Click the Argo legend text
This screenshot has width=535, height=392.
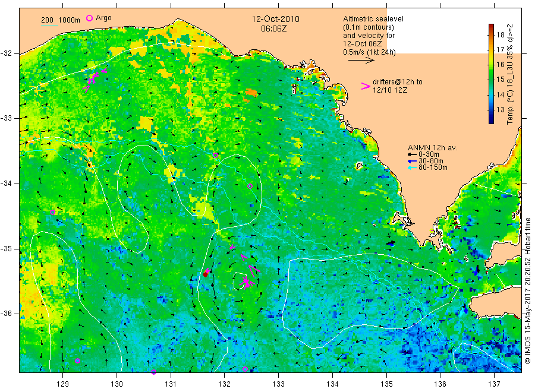pyautogui.click(x=103, y=18)
